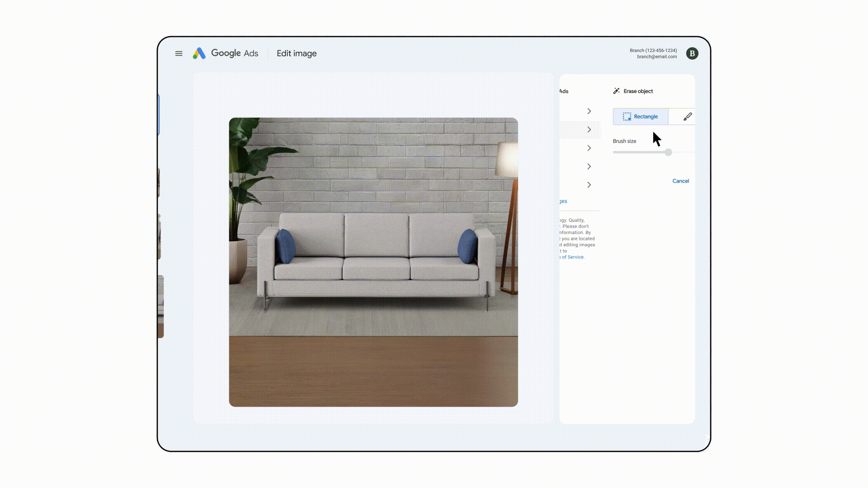868x488 pixels.
Task: Select the Rectangle selection mode
Action: (x=645, y=117)
